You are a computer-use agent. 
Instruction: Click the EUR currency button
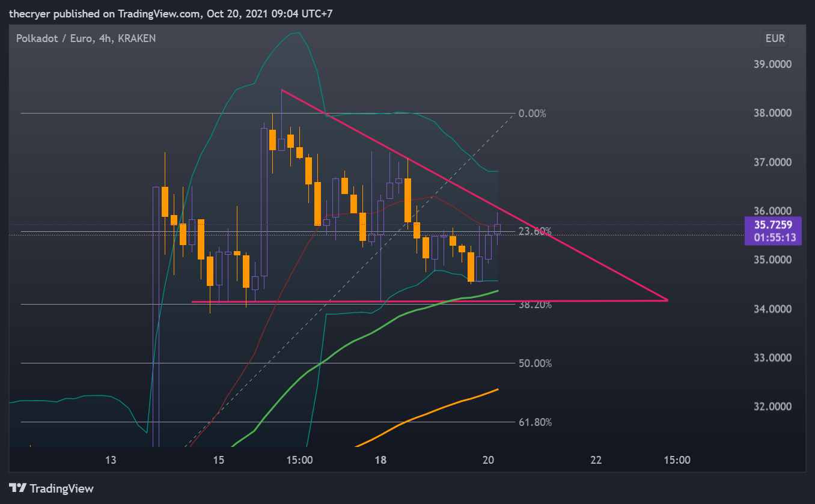775,38
